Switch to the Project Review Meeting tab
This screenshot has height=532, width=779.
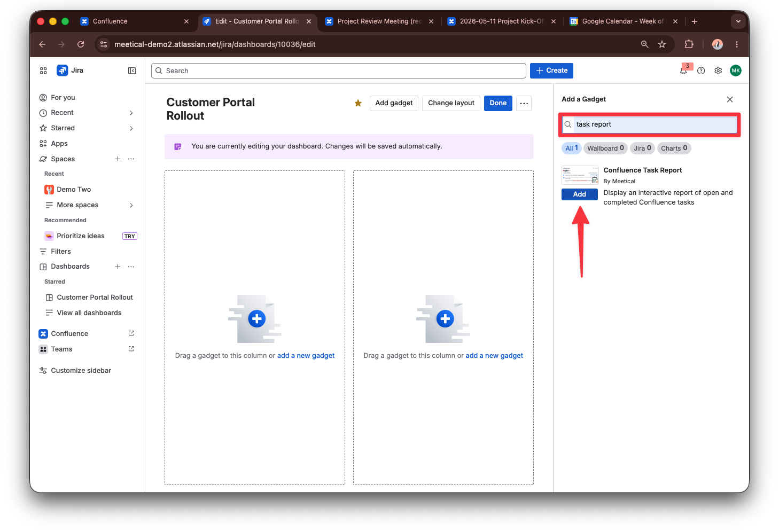379,21
